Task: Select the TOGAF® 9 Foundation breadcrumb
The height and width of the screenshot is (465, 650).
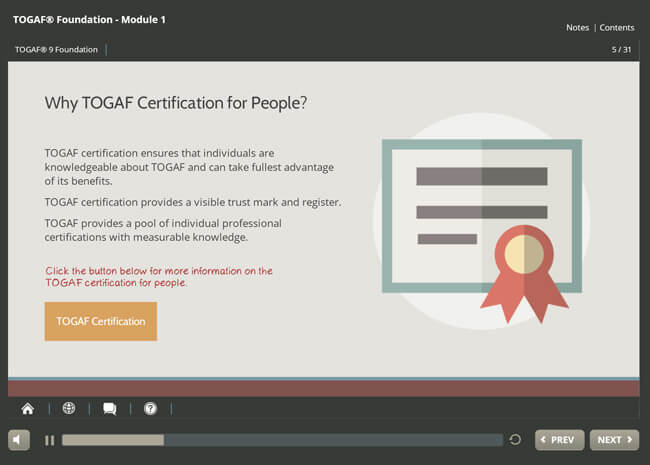Action: (56, 49)
